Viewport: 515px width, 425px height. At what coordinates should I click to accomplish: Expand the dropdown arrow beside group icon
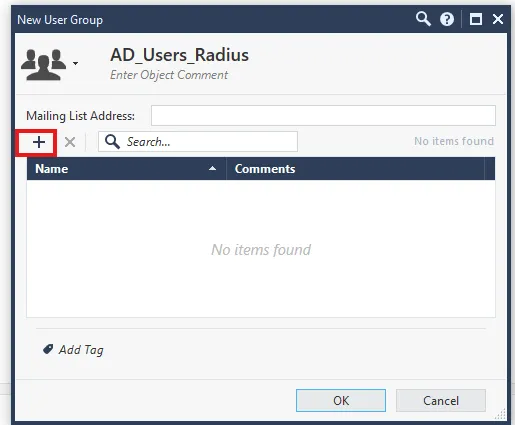coord(76,63)
